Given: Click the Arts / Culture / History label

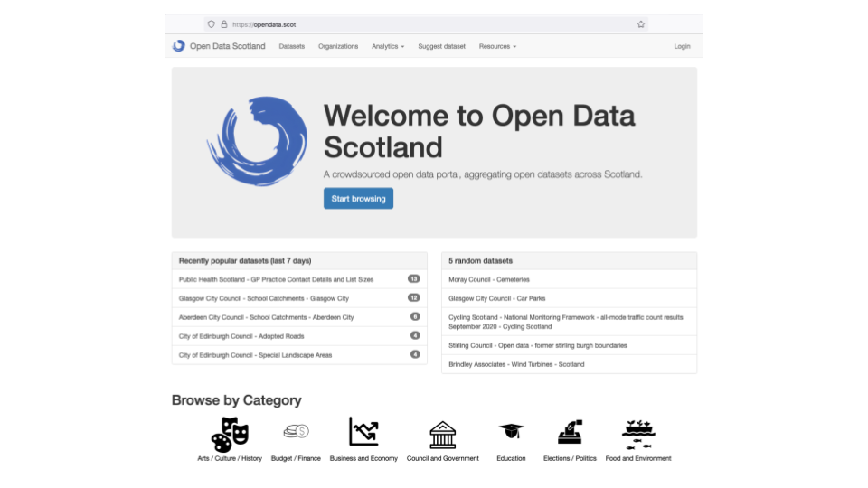Looking at the screenshot, I should pos(230,458).
